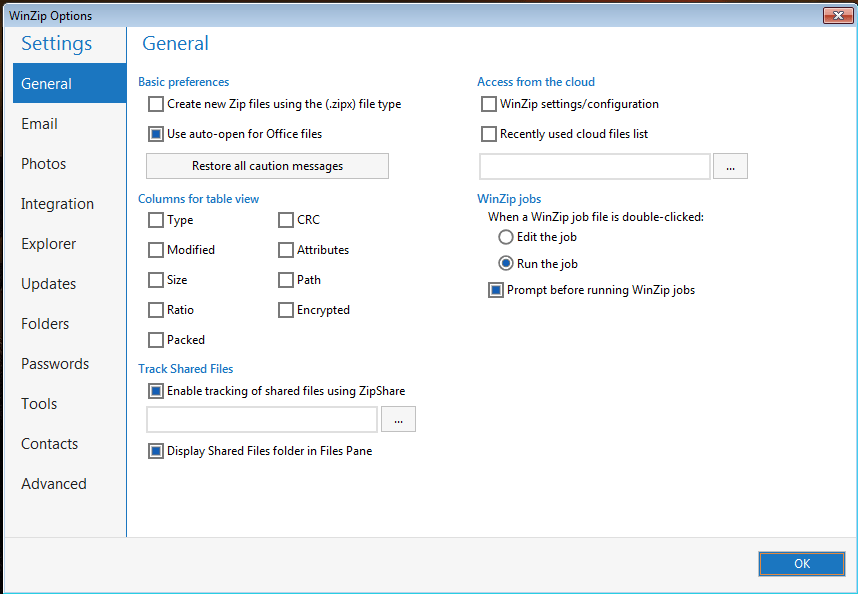Select the Run the job option

506,264
